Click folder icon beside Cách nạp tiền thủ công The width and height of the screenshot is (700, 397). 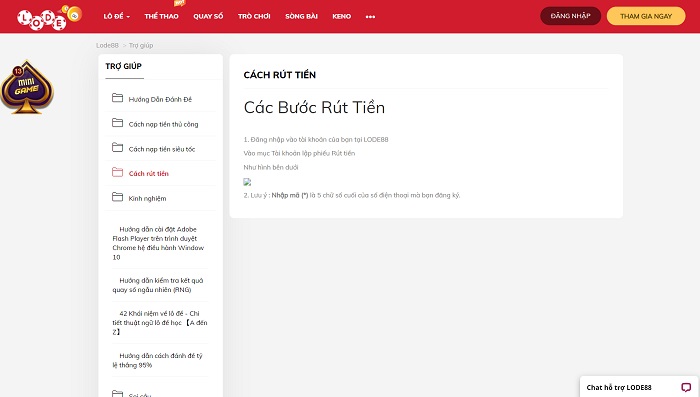(x=117, y=123)
